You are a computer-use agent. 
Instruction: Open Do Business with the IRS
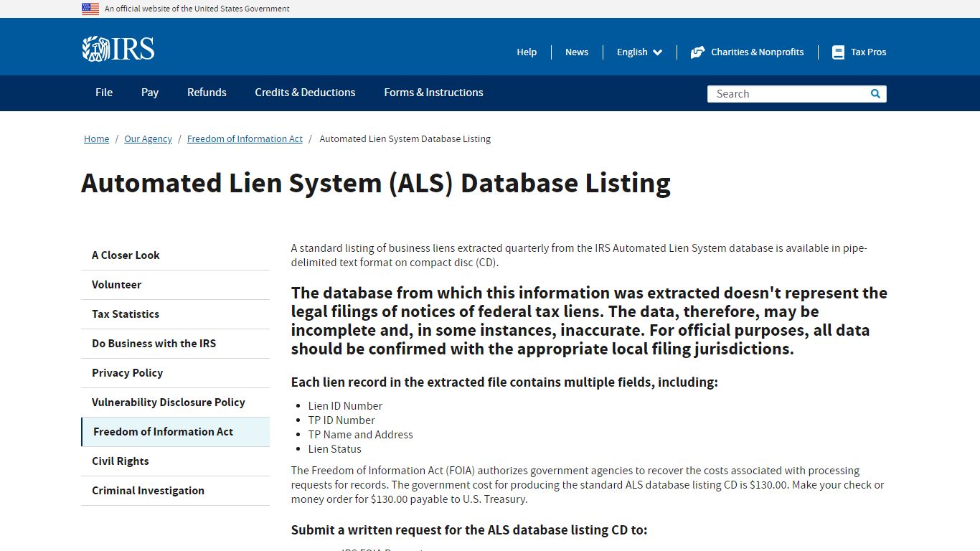175,344
